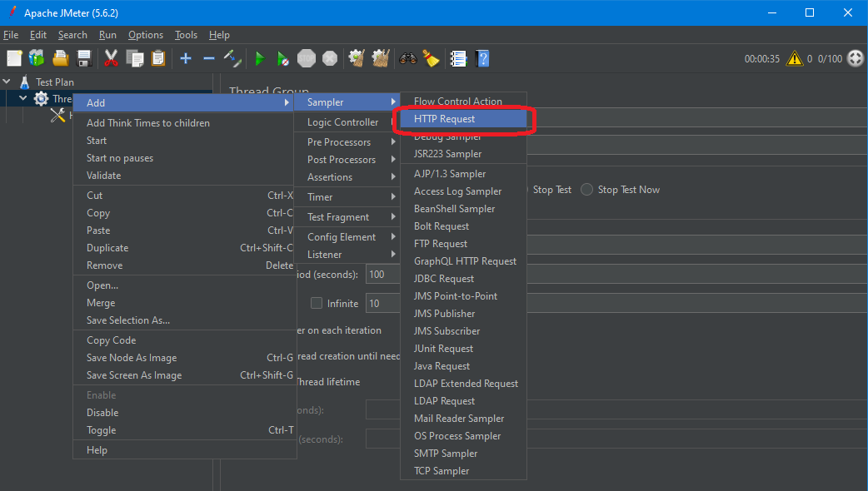Collapse the Test Plan tree node

[7, 82]
